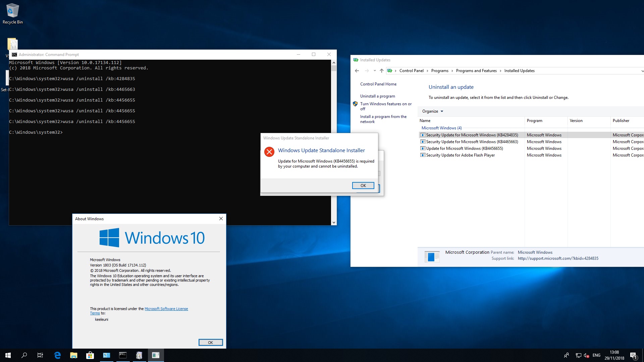This screenshot has width=644, height=362.
Task: Click the Control Panel icon in address bar
Action: [x=389, y=71]
